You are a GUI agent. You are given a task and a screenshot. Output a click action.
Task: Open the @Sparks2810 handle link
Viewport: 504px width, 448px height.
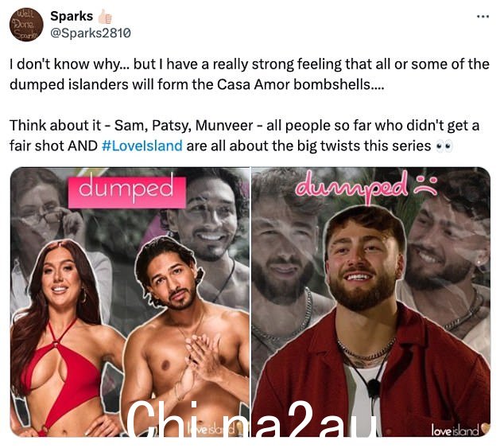pyautogui.click(x=91, y=33)
